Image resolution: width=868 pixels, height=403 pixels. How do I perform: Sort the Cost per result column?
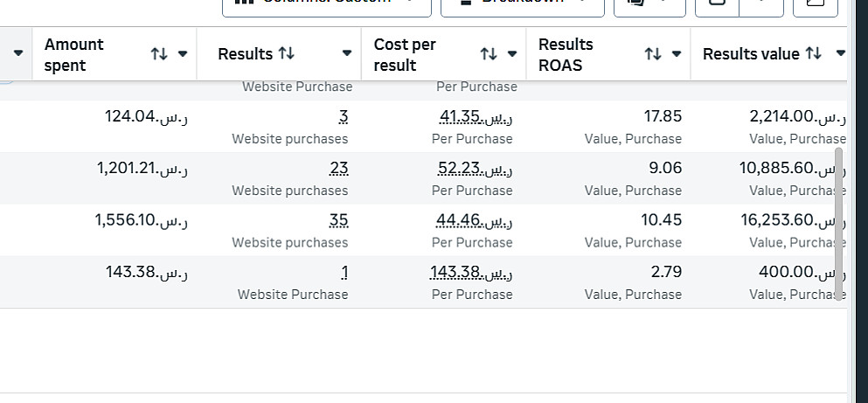tap(489, 54)
